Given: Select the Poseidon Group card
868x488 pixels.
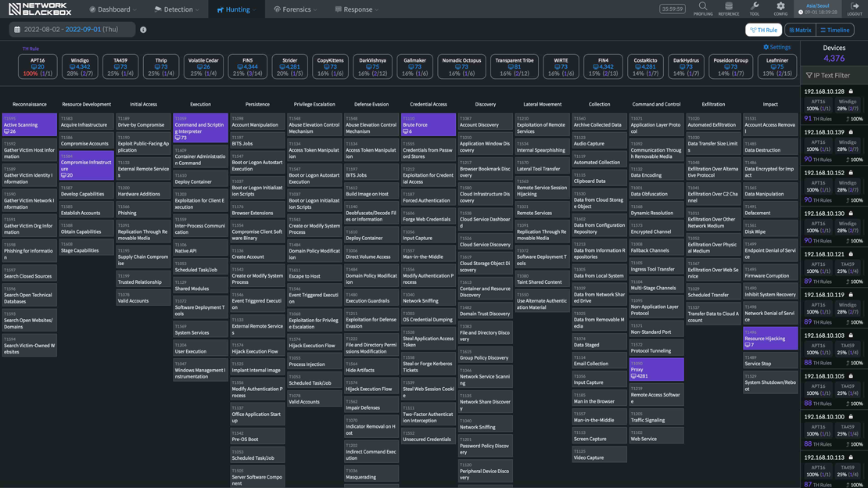Looking at the screenshot, I should (x=730, y=66).
